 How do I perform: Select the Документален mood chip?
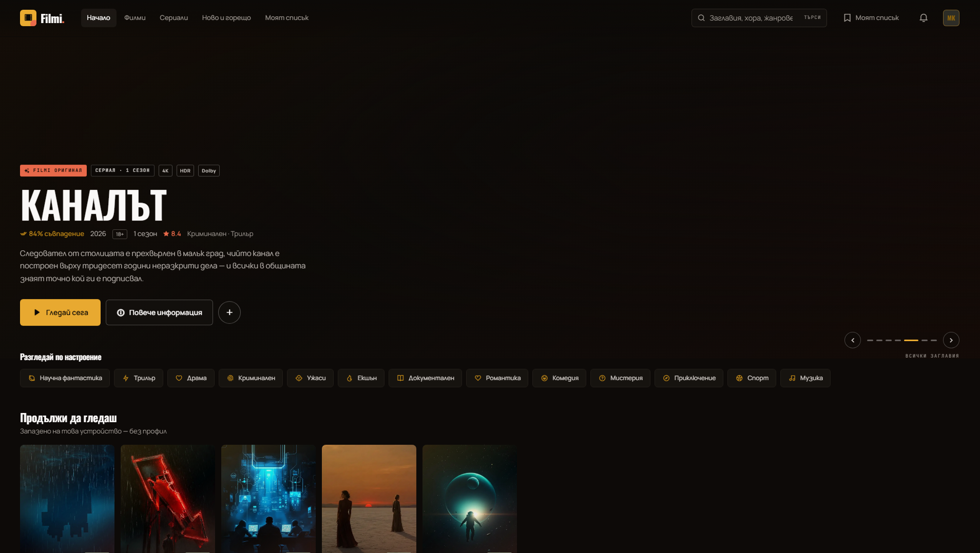(x=425, y=378)
